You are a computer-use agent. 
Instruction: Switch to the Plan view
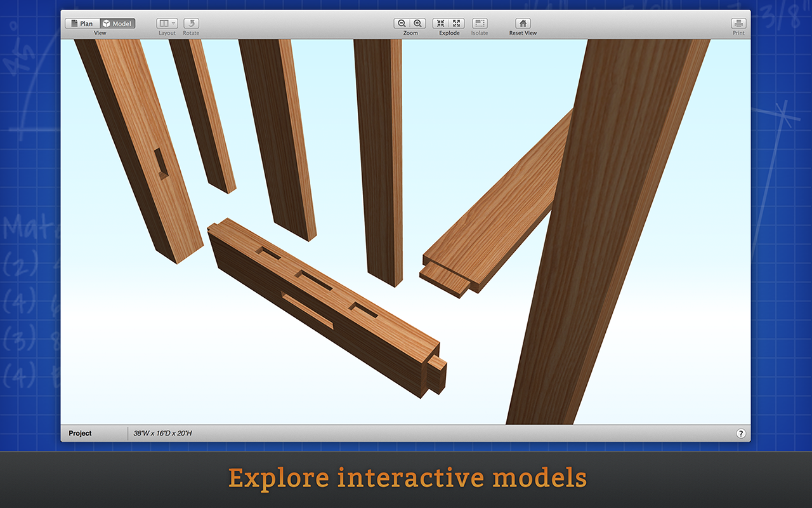tap(82, 23)
